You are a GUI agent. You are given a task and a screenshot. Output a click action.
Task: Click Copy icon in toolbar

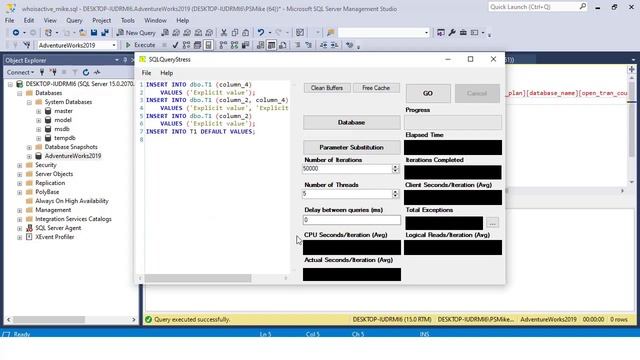point(235,33)
